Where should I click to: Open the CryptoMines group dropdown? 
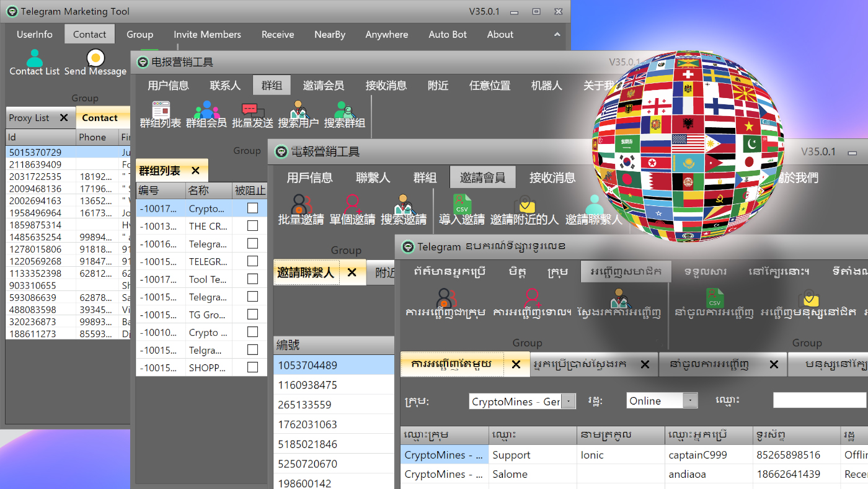(568, 401)
